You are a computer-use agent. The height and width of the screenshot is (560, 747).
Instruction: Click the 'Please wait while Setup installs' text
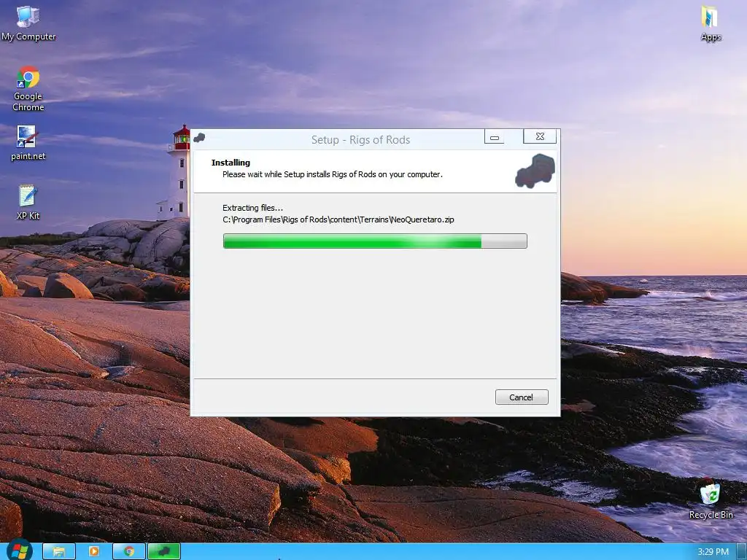(x=333, y=174)
